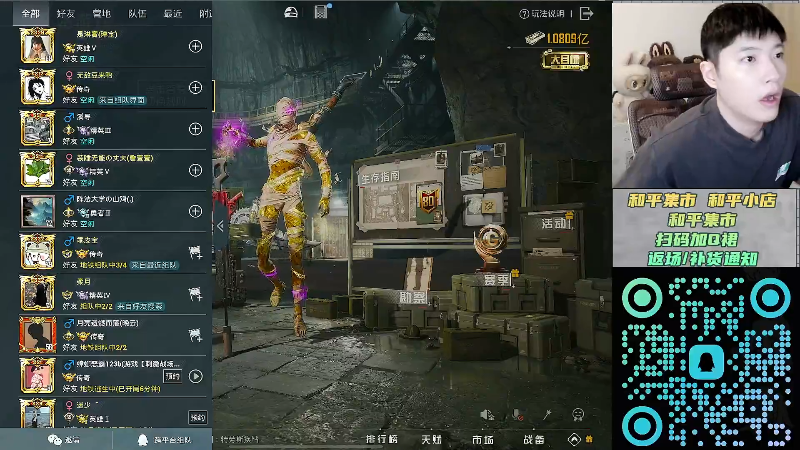Click the magic wand icon
The height and width of the screenshot is (450, 800).
[x=547, y=415]
